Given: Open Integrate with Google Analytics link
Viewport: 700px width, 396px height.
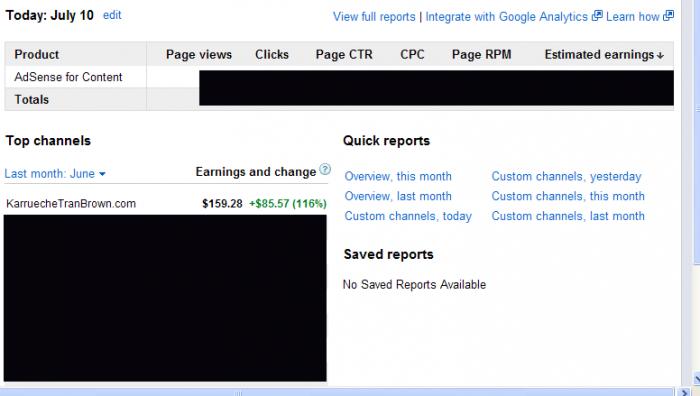Looking at the screenshot, I should [507, 17].
